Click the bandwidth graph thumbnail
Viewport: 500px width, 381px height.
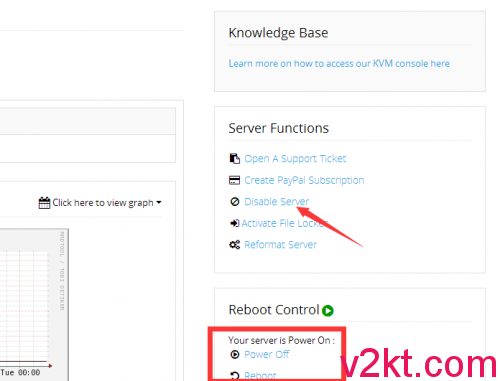pyautogui.click(x=33, y=305)
